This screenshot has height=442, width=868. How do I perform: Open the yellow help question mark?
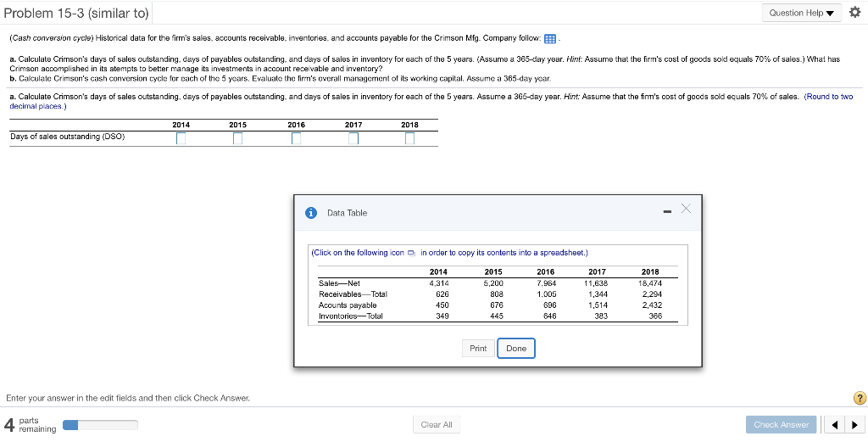[860, 398]
